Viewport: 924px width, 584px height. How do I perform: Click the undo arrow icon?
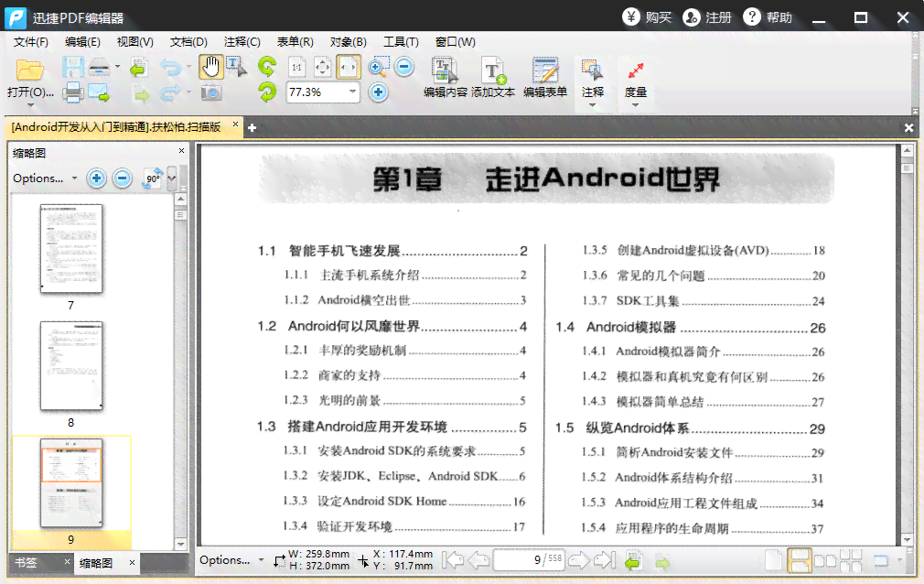pyautogui.click(x=171, y=68)
